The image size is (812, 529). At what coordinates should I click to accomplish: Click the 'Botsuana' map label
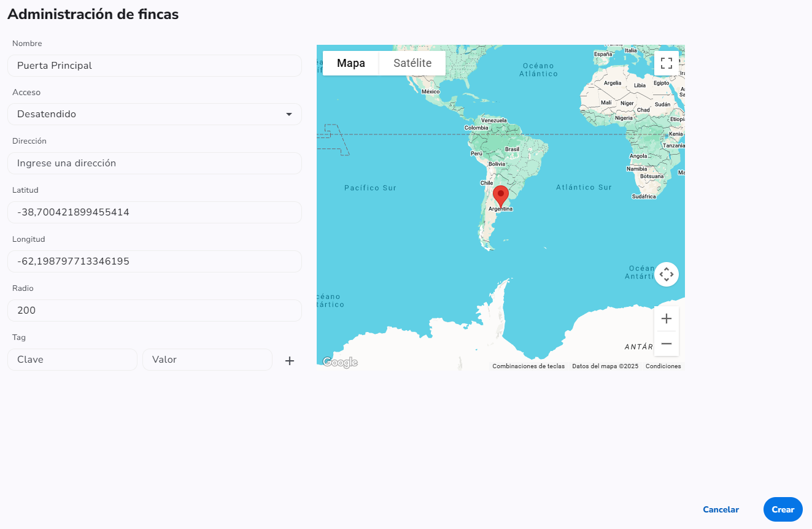coord(652,176)
